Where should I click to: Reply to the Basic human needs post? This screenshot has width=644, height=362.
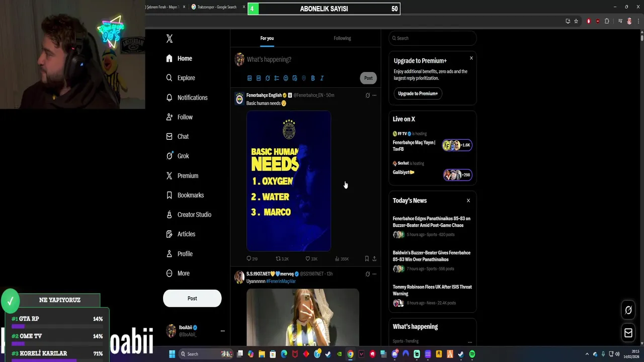pyautogui.click(x=252, y=259)
